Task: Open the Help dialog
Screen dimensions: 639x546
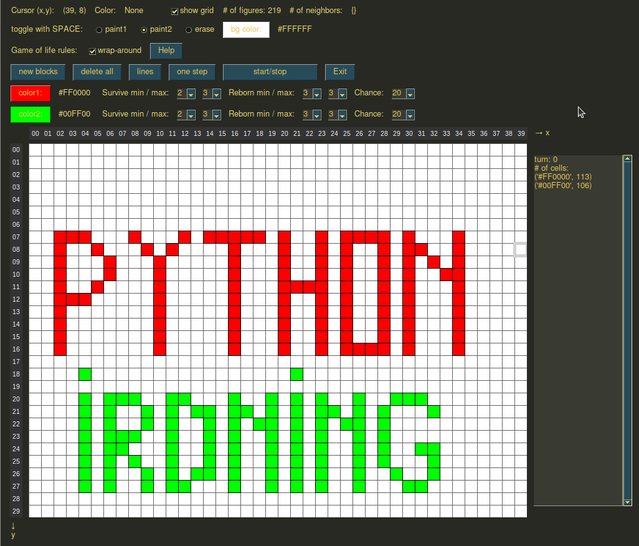Action: tap(166, 51)
